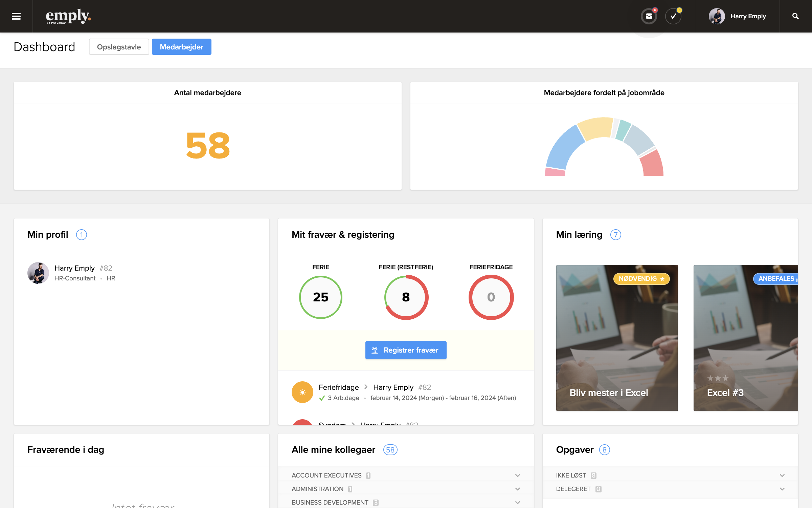Expand the Administration group

coord(517,489)
